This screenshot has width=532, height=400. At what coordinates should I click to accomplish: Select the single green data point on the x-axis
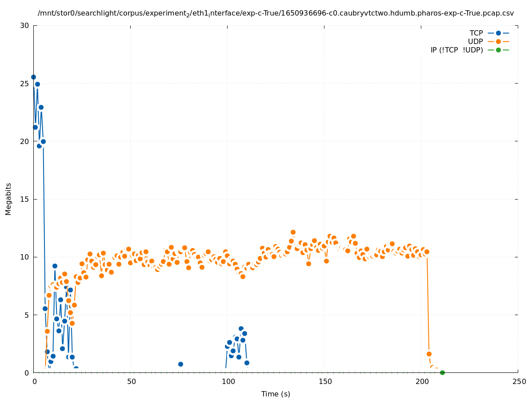coord(442,372)
